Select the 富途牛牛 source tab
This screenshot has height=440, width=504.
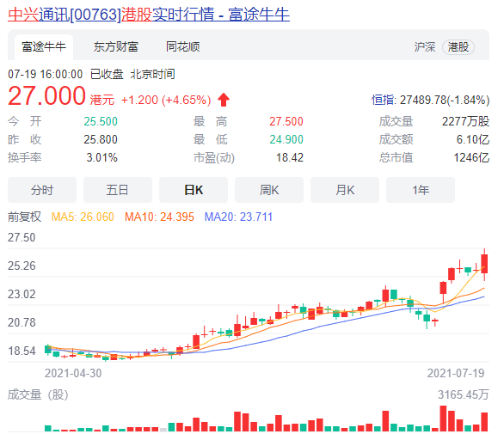tap(44, 47)
